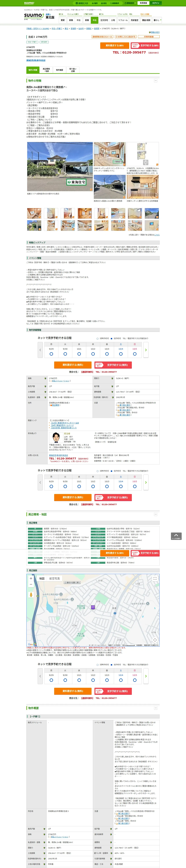Open saved 検索条件 in the top bar

coord(115,3)
